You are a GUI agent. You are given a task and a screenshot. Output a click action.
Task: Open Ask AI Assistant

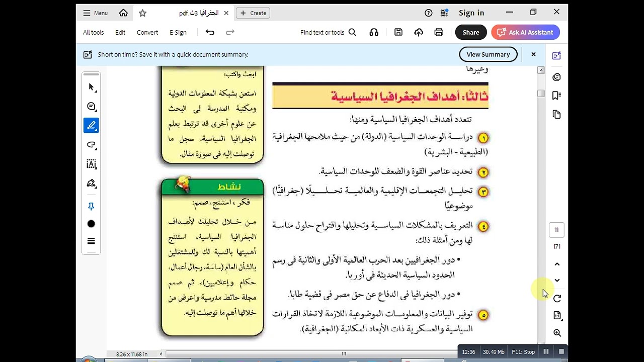(x=525, y=32)
